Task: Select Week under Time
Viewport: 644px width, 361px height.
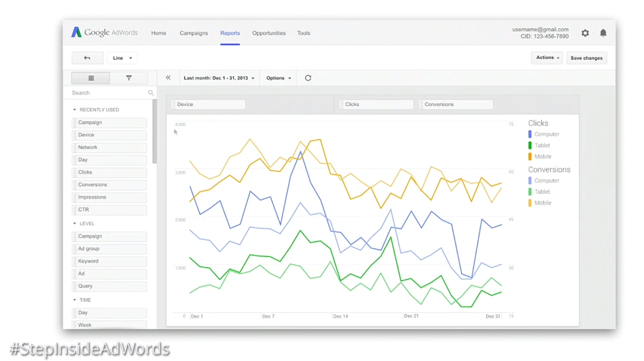Action: pyautogui.click(x=109, y=325)
